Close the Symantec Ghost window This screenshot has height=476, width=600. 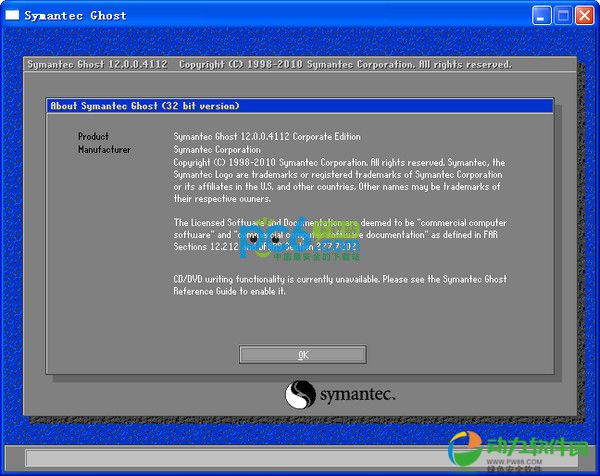point(584,15)
